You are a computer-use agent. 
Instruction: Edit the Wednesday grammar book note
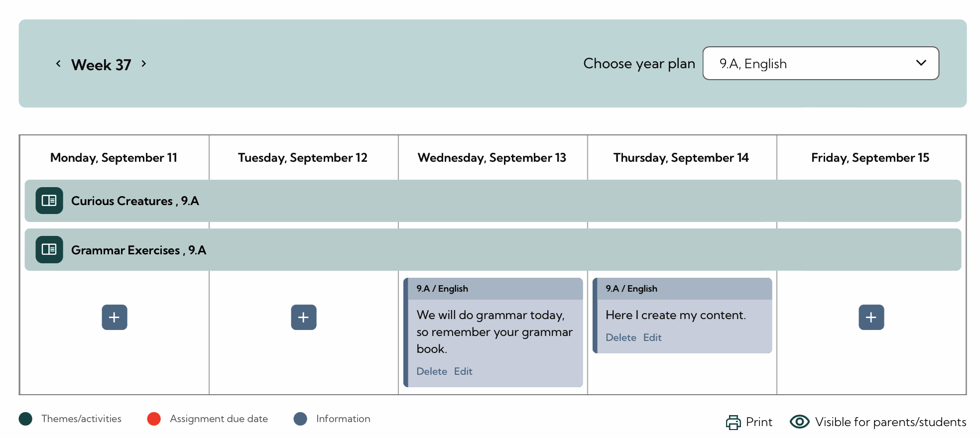pyautogui.click(x=463, y=371)
